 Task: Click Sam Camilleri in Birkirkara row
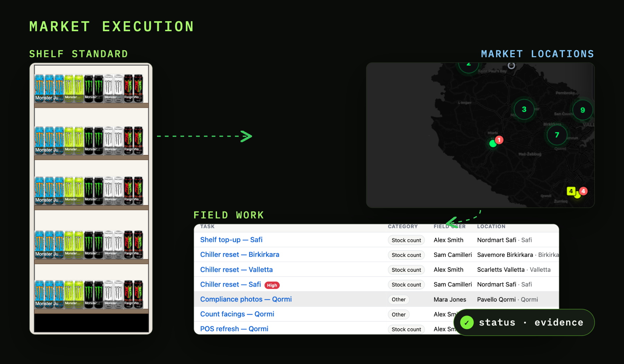pyautogui.click(x=453, y=255)
